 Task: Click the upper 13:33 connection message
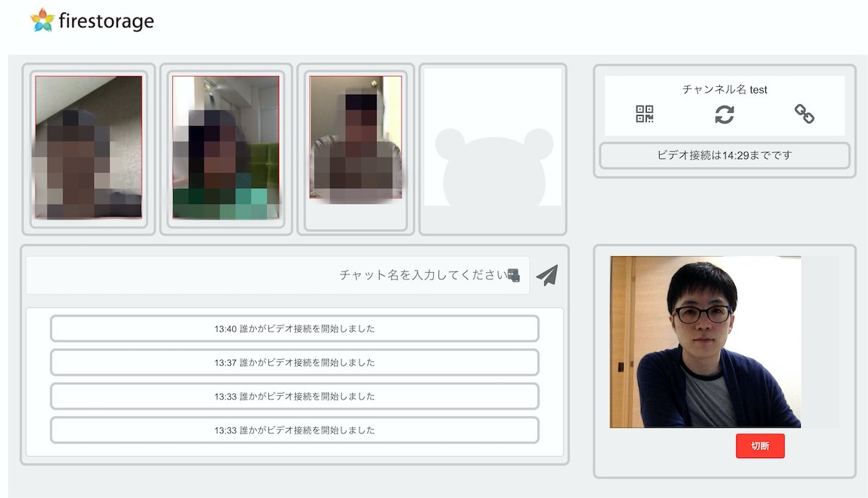(294, 397)
